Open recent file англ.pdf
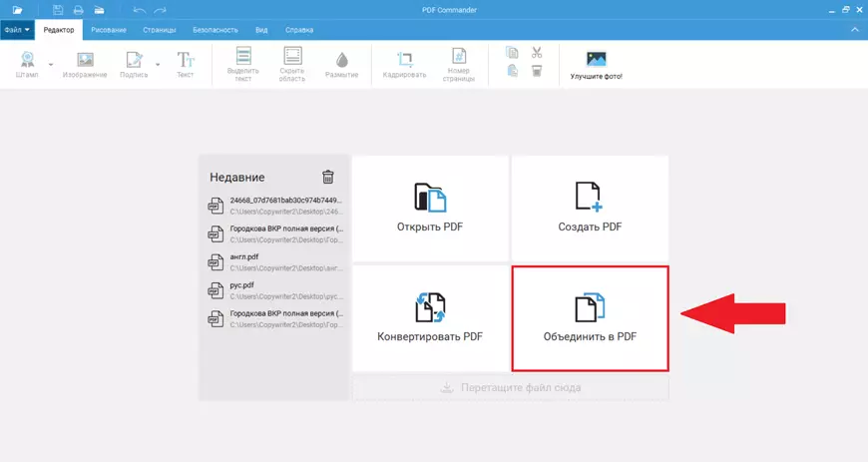The width and height of the screenshot is (868, 462). click(x=276, y=262)
